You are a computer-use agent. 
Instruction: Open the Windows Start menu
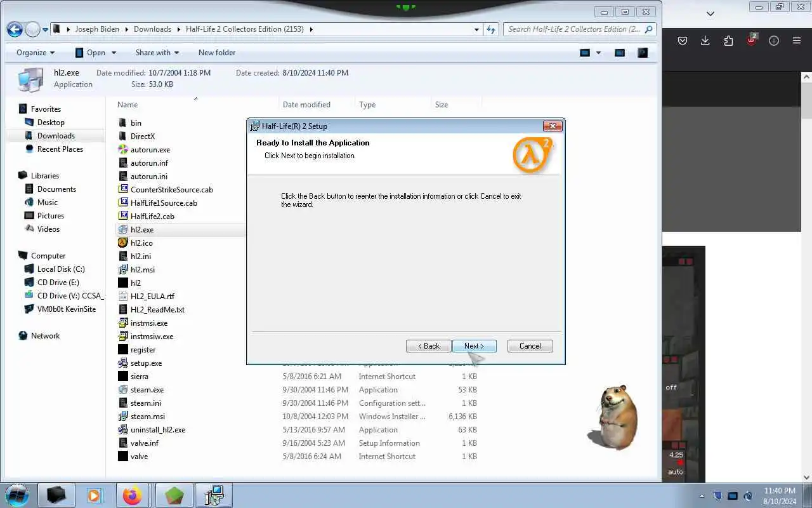click(x=17, y=495)
